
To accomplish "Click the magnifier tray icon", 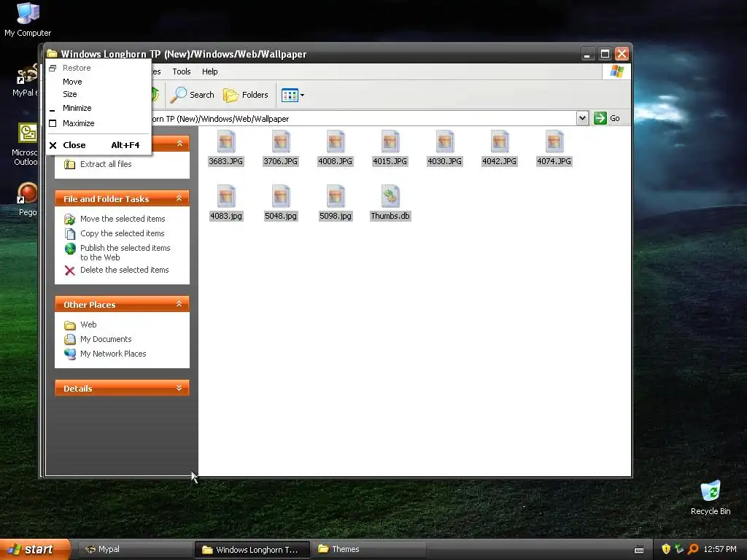I will pyautogui.click(x=693, y=549).
